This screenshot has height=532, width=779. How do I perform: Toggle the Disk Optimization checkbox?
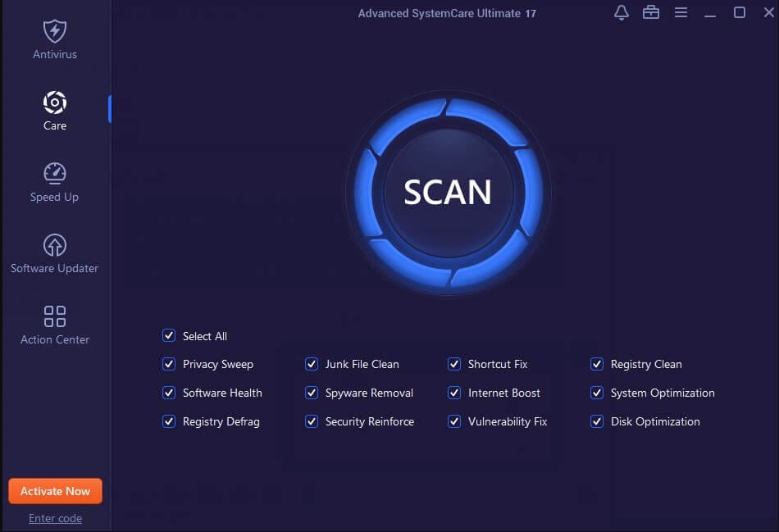click(597, 421)
